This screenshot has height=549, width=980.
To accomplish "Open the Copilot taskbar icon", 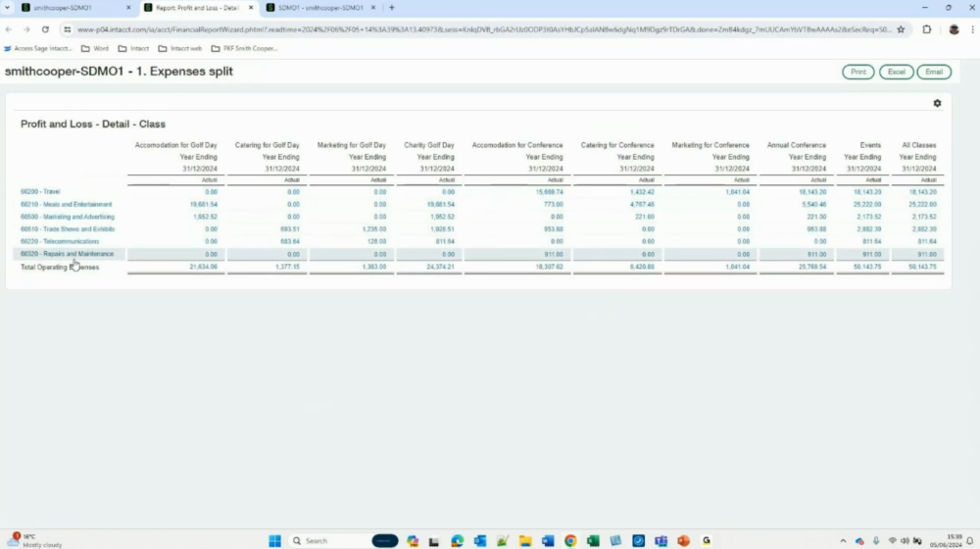I will 413,541.
